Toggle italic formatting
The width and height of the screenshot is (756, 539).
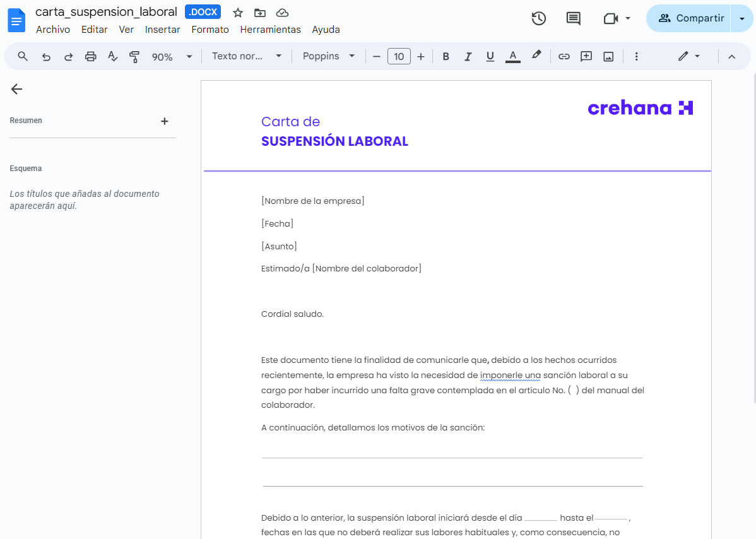(x=468, y=56)
